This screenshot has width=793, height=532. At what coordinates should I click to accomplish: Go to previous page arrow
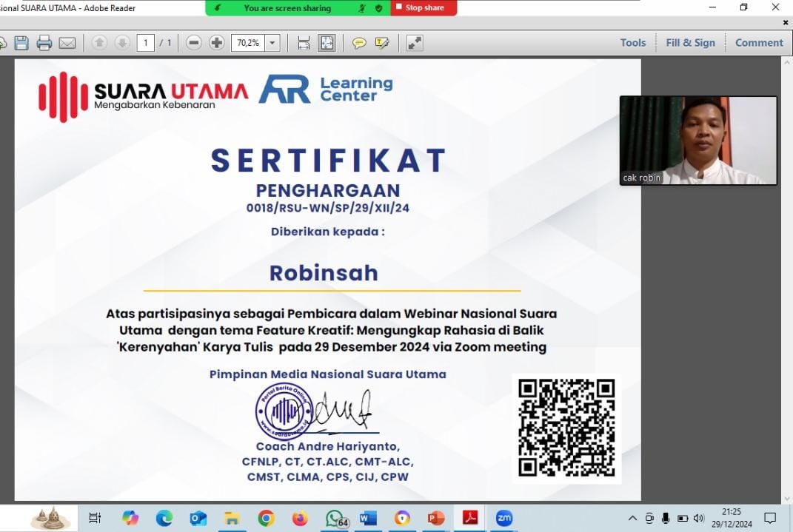(x=100, y=43)
